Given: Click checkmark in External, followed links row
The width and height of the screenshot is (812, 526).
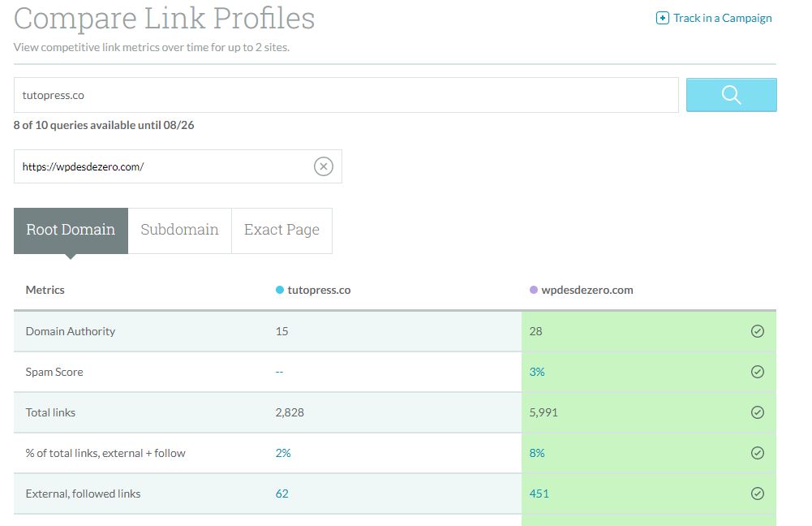Looking at the screenshot, I should (x=758, y=494).
